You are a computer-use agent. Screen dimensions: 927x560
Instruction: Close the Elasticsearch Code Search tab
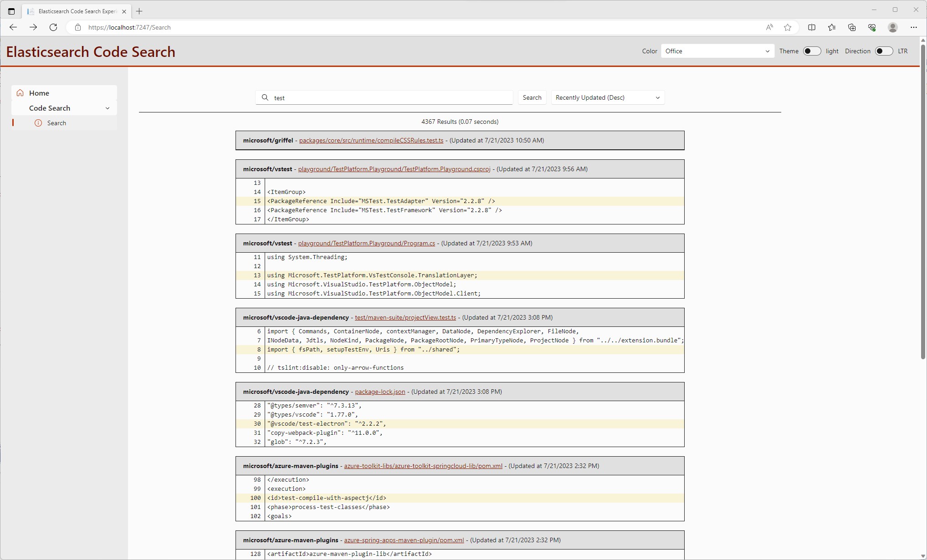pyautogui.click(x=124, y=11)
